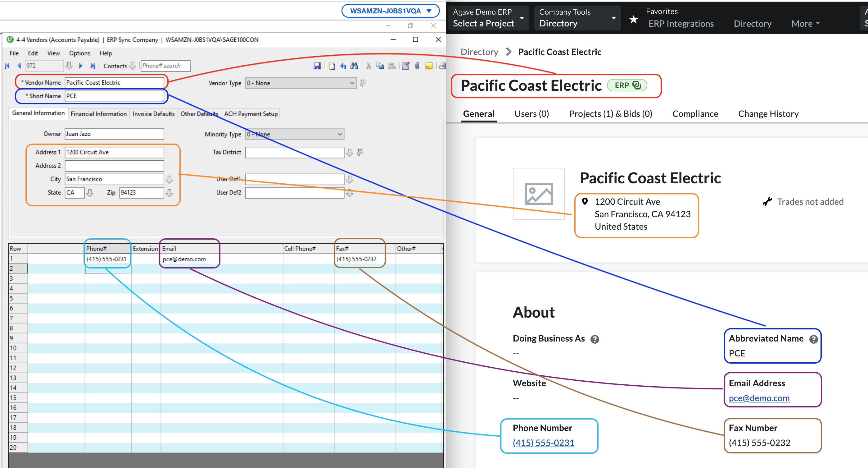Screen dimensions: 868x468
Task: Click Directory breadcrumb link
Action: point(479,52)
